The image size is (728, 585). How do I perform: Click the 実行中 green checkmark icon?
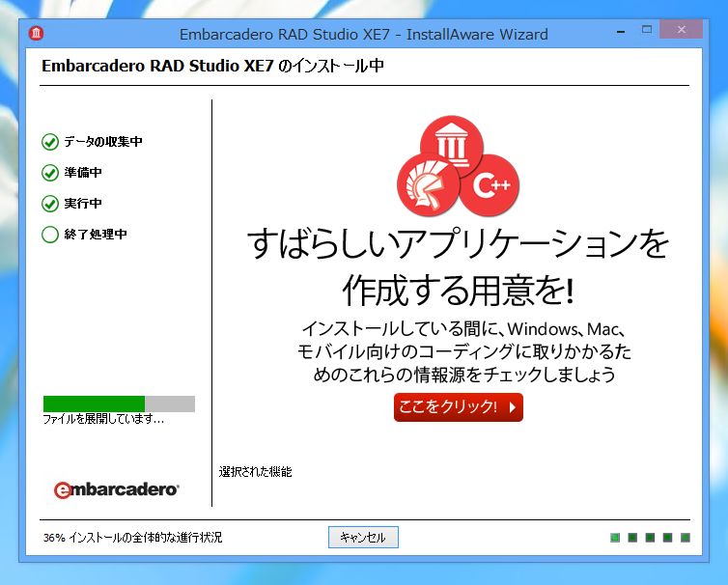coord(50,204)
